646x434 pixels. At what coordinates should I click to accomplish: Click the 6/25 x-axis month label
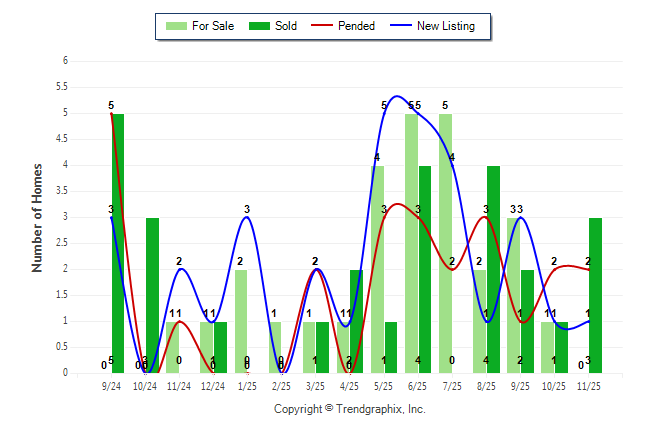[418, 385]
